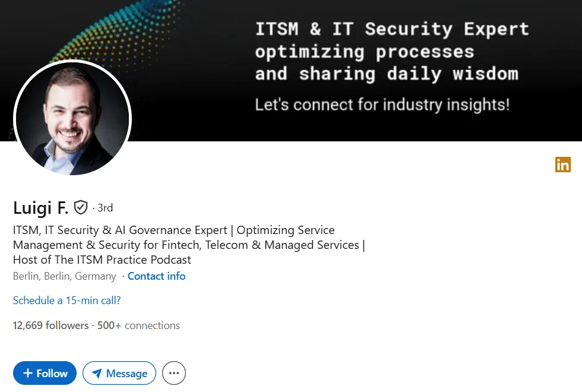582x392 pixels.
Task: Click the gold LinkedIn Premium badge icon
Action: [x=563, y=165]
